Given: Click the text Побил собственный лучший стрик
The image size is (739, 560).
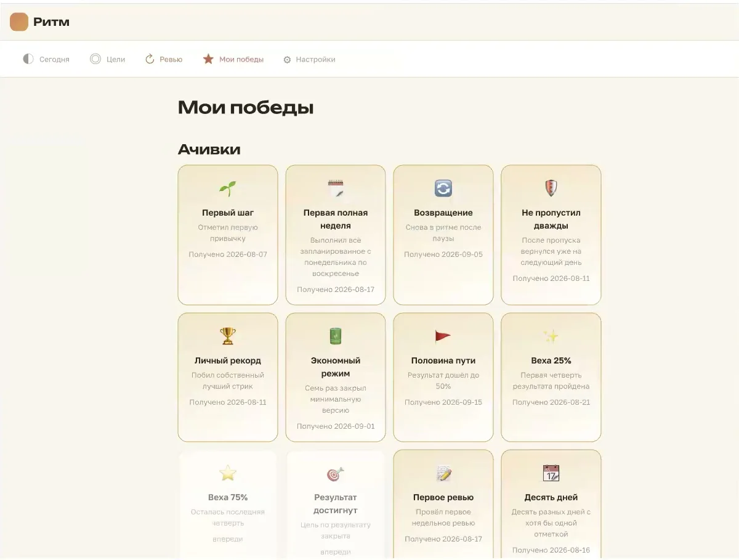Looking at the screenshot, I should 228,381.
